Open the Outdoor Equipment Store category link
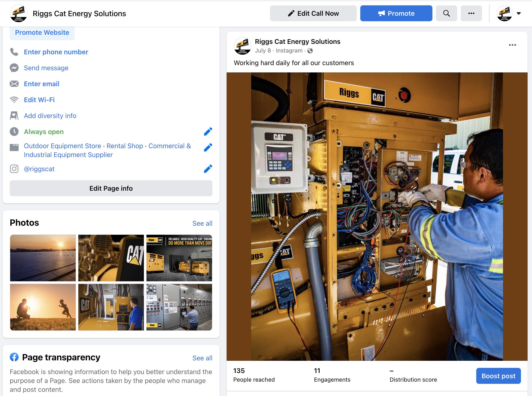 click(x=63, y=146)
